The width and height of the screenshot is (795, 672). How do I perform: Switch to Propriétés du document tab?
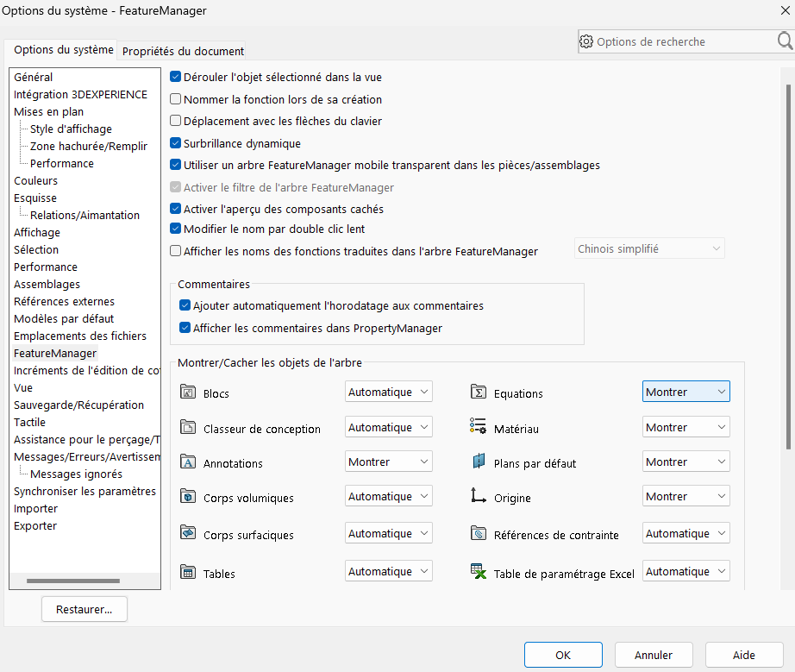tap(183, 51)
